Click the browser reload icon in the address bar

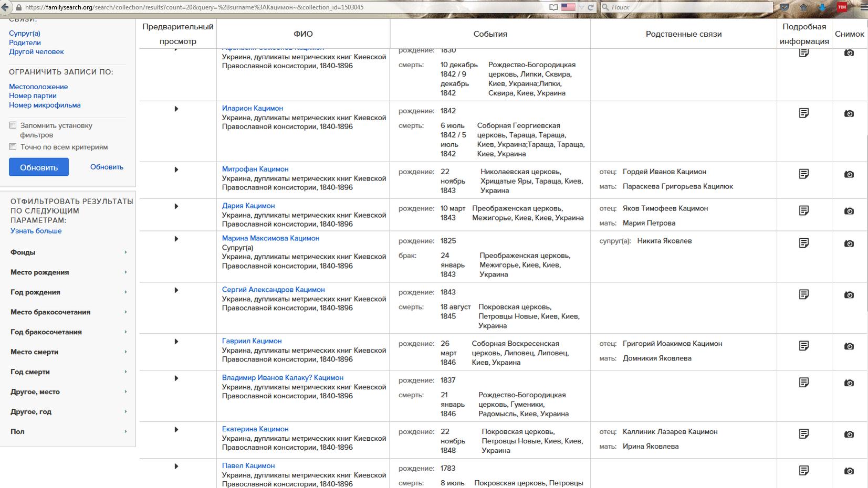click(x=591, y=7)
